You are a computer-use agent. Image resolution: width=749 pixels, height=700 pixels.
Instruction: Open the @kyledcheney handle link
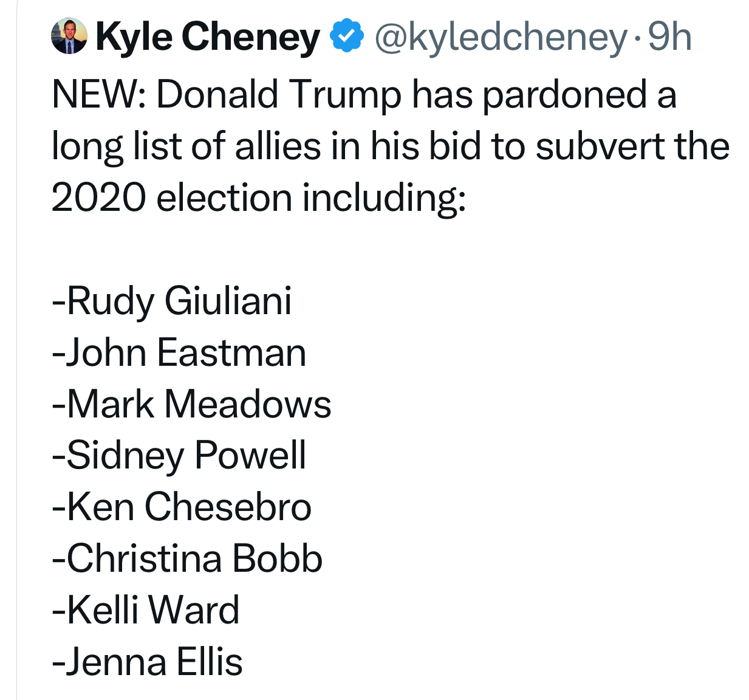[x=501, y=36]
